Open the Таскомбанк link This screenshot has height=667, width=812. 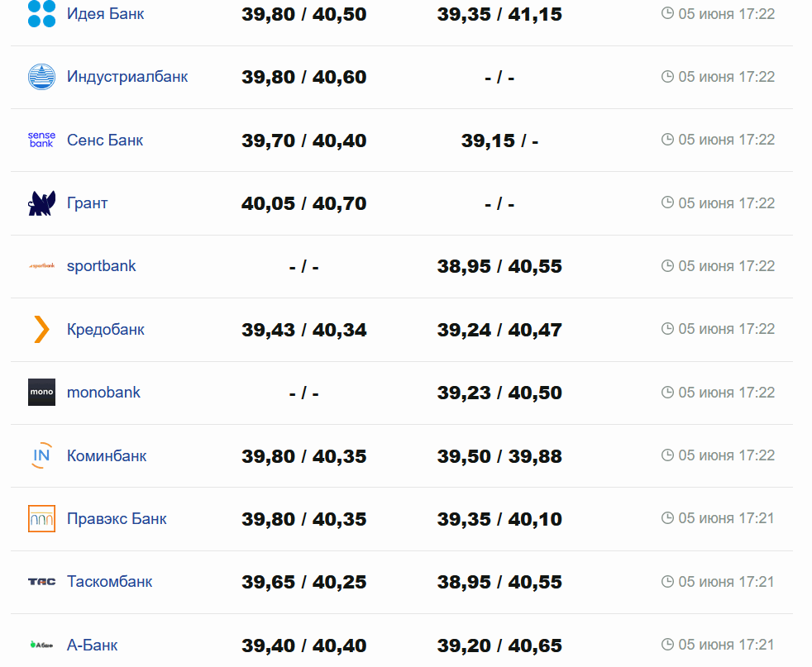(110, 582)
